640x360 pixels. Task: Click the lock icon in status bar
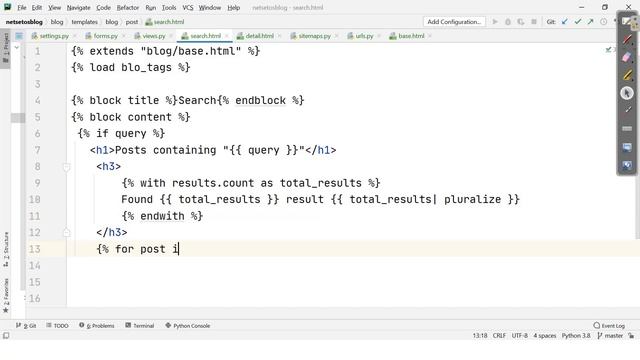[631, 336]
